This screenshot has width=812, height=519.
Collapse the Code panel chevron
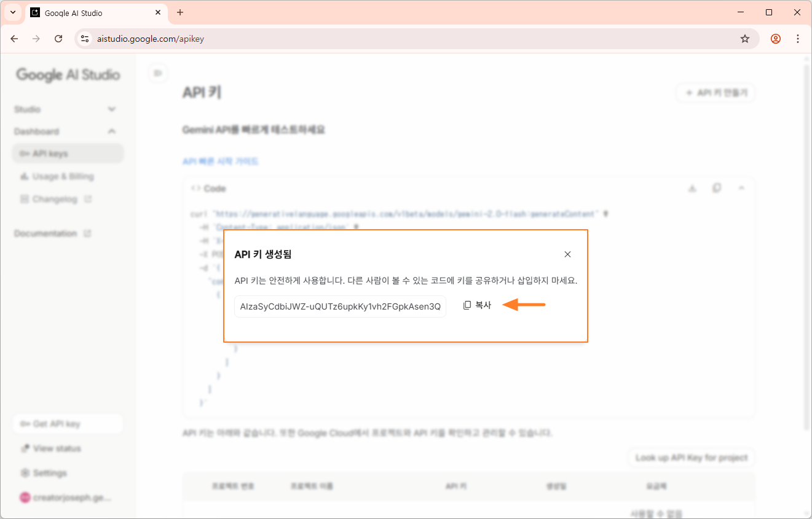(741, 188)
